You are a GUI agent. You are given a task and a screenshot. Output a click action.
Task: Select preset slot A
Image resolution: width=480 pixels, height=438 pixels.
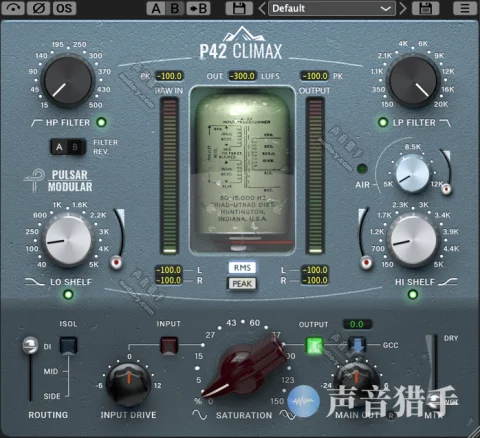[x=156, y=8]
